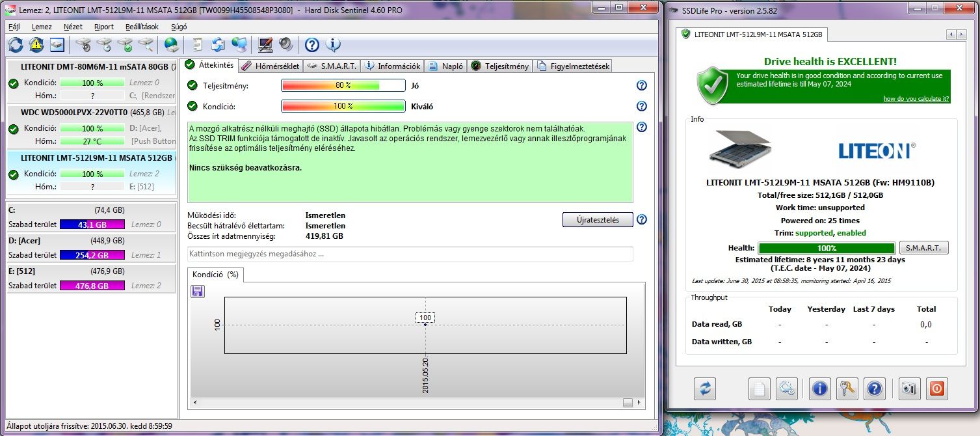
Task: Select the Áttekintés tab
Action: [209, 65]
